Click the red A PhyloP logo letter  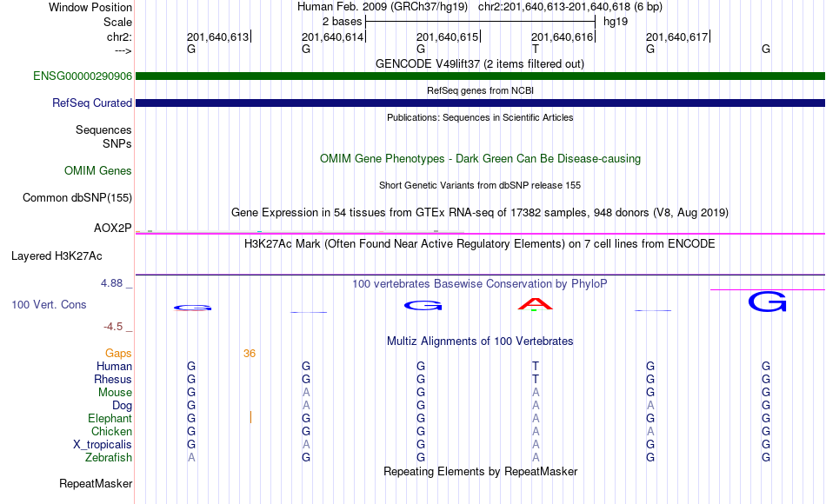click(x=536, y=304)
